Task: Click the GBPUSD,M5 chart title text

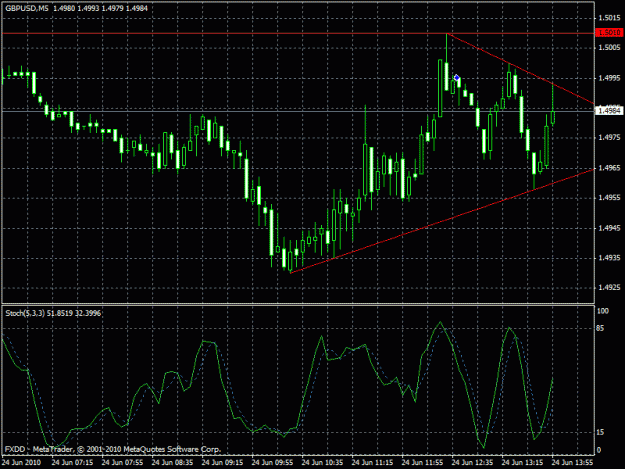Action: point(27,8)
